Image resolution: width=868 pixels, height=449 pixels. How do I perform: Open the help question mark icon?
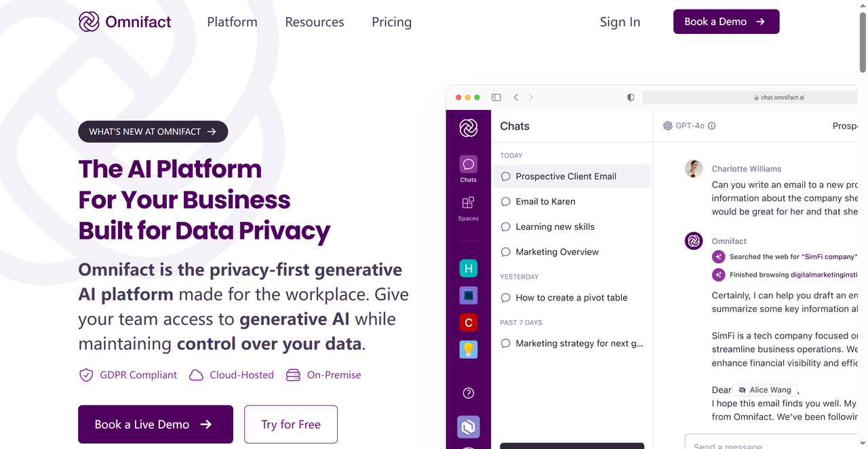click(468, 393)
